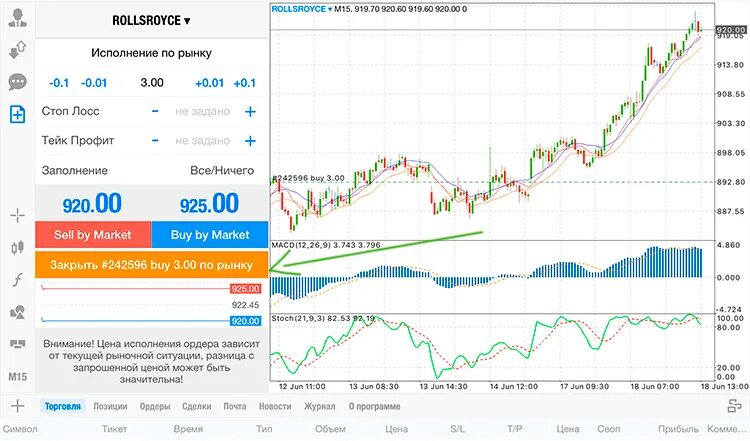Click the Sell by Market button

click(x=93, y=235)
